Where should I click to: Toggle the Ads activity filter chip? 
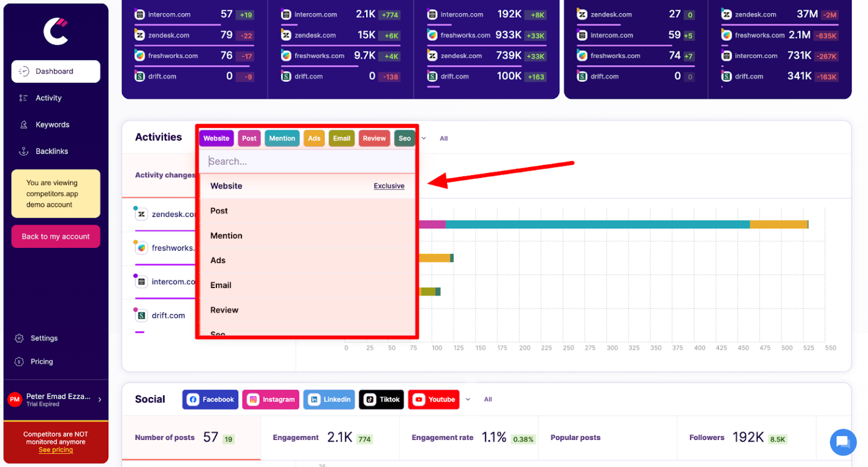click(x=314, y=138)
